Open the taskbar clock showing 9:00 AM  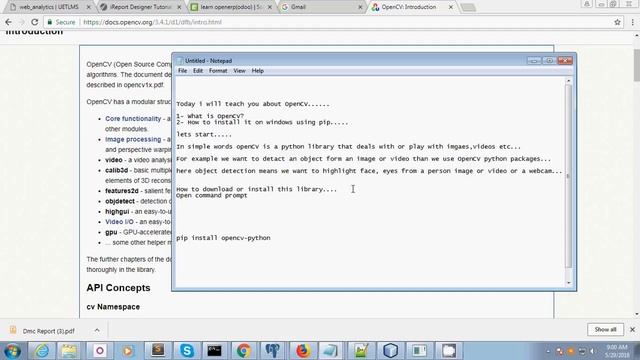[x=617, y=351]
